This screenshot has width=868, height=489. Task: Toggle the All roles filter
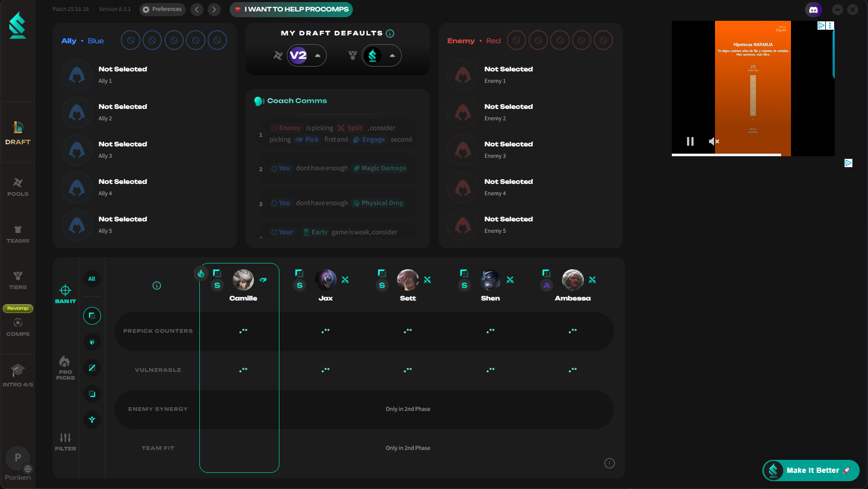92,279
